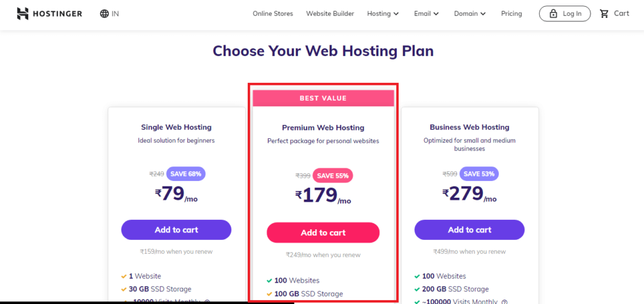644x304 pixels.
Task: Add Single Web Hosting to cart
Action: click(176, 230)
